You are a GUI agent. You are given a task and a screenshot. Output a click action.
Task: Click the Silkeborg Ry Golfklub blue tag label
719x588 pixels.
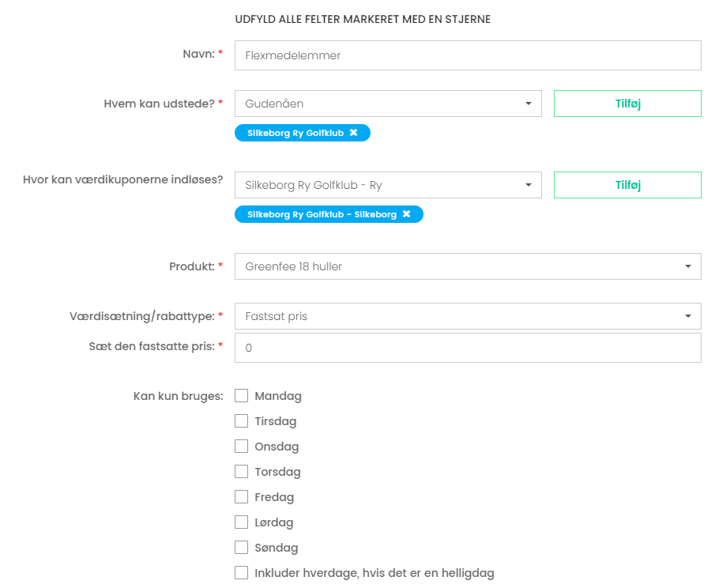click(296, 133)
